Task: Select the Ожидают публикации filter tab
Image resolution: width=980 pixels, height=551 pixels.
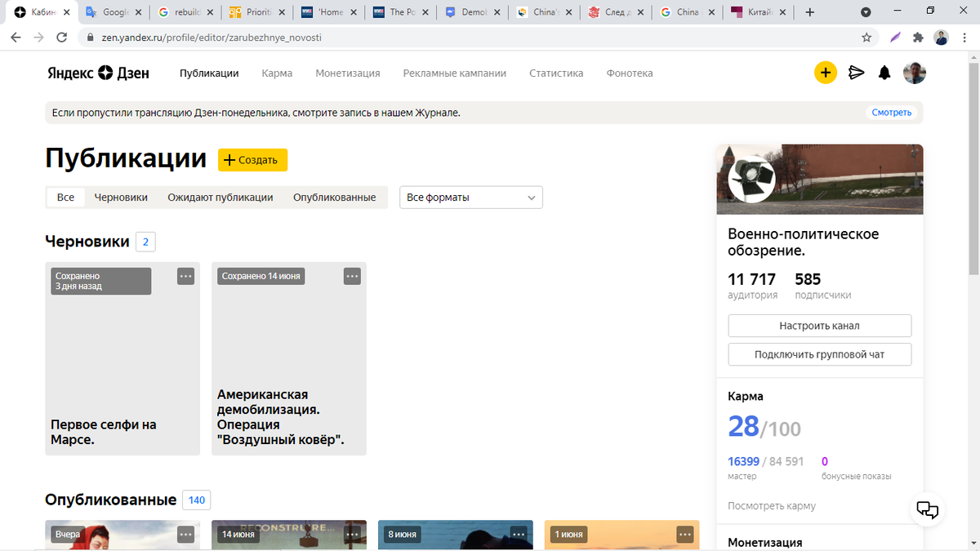Action: tap(220, 198)
